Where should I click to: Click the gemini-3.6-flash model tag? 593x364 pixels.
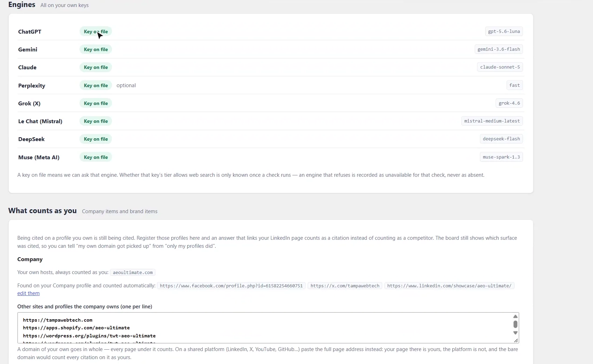498,49
